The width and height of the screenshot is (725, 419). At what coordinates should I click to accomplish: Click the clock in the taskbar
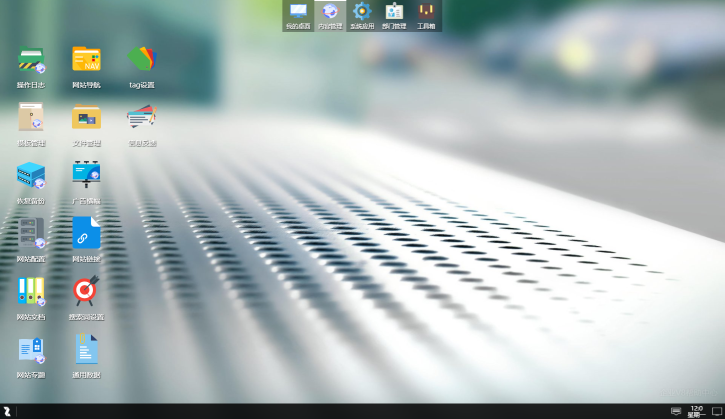click(x=696, y=412)
